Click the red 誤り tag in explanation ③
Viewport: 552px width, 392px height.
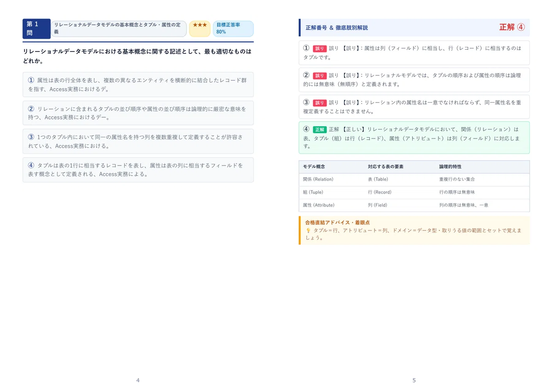tap(319, 103)
